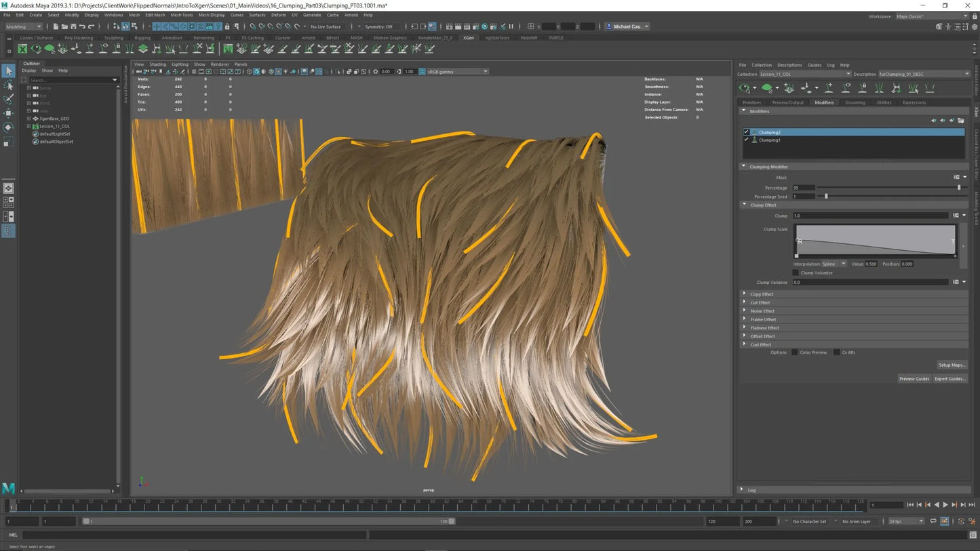Click the new scene icon in status line
This screenshot has height=551, width=980.
click(x=56, y=26)
